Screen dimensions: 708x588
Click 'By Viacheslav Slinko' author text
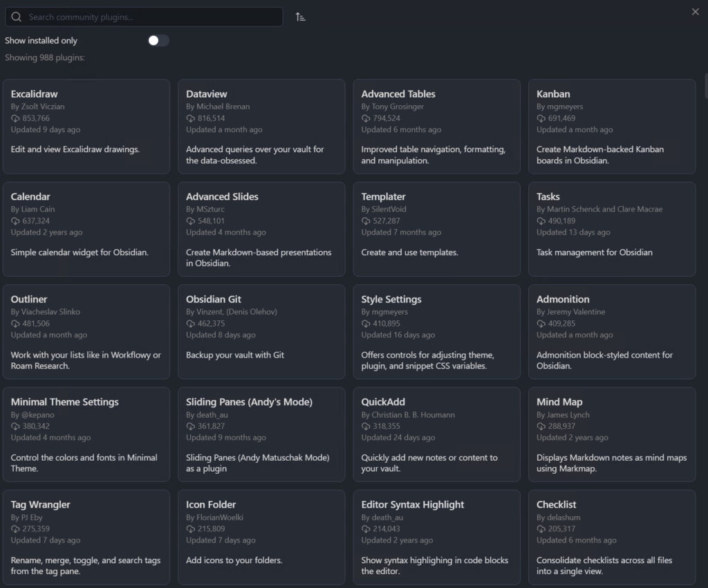[45, 311]
